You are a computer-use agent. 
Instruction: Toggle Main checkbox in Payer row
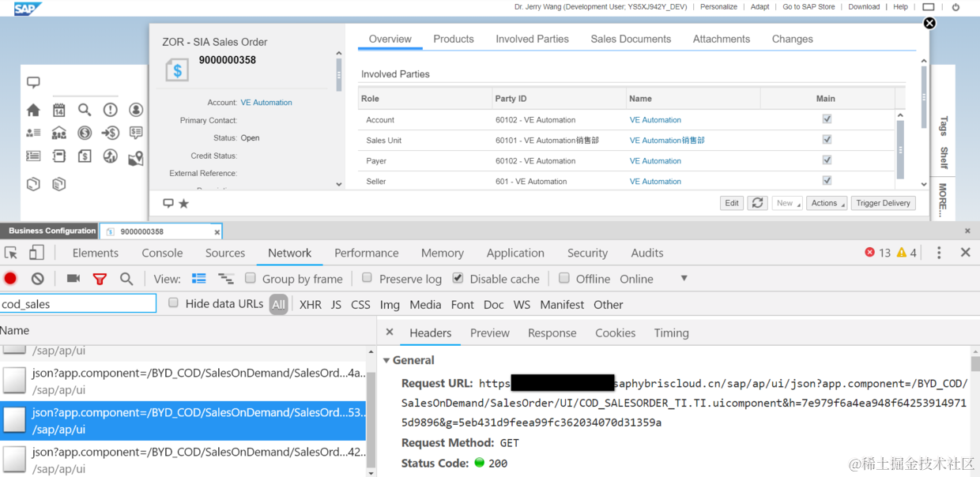pos(827,160)
